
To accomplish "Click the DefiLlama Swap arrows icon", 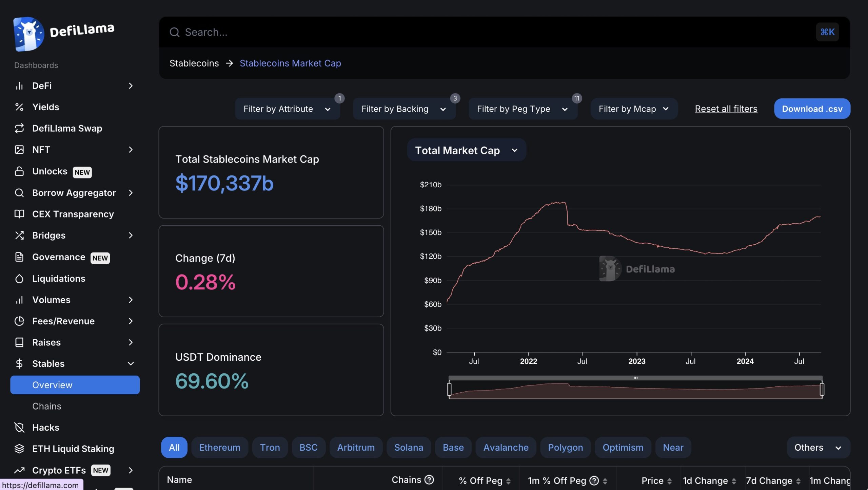I will pos(19,128).
